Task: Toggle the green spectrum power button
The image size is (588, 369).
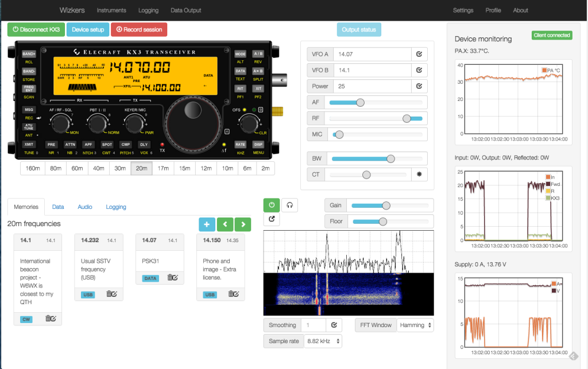Action: tap(272, 205)
